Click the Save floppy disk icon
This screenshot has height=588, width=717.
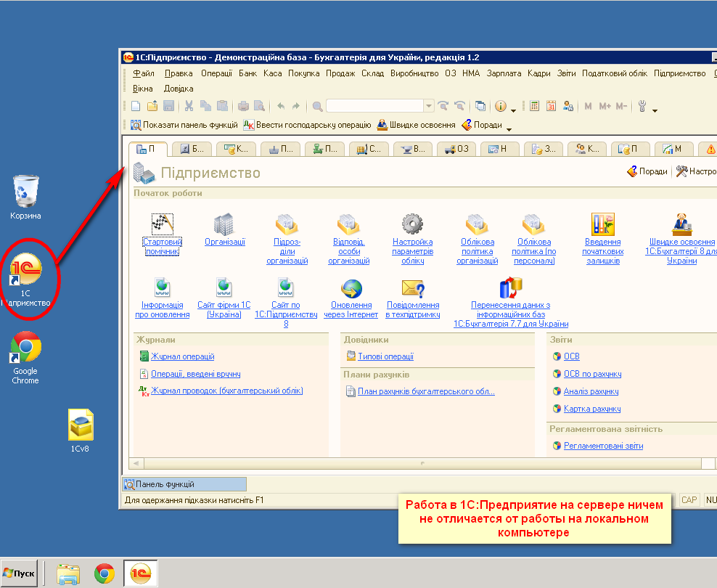point(169,106)
